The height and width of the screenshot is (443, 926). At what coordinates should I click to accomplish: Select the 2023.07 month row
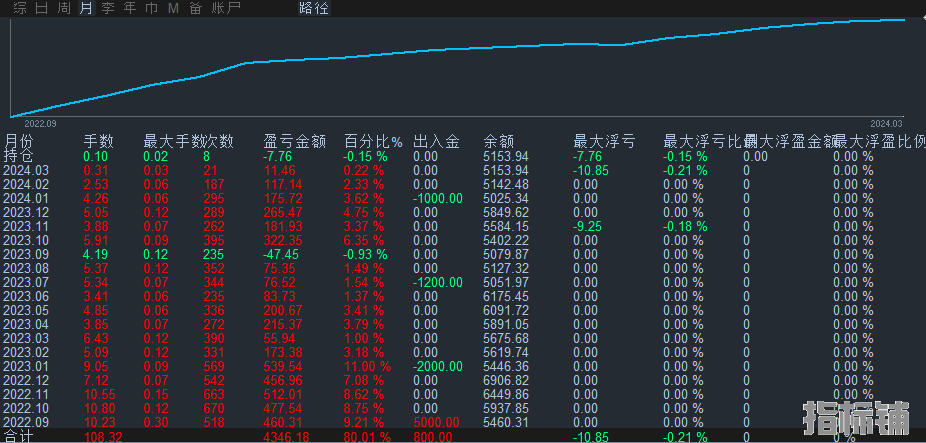27,282
